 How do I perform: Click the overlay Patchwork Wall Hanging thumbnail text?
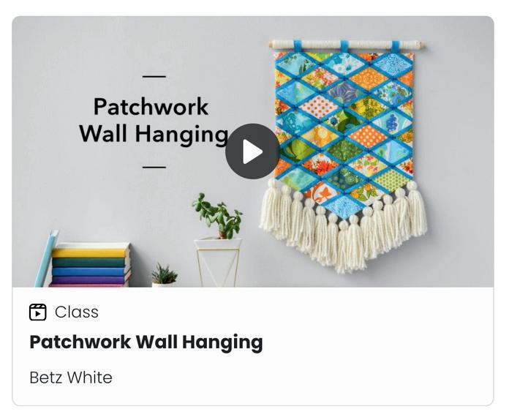(154, 120)
